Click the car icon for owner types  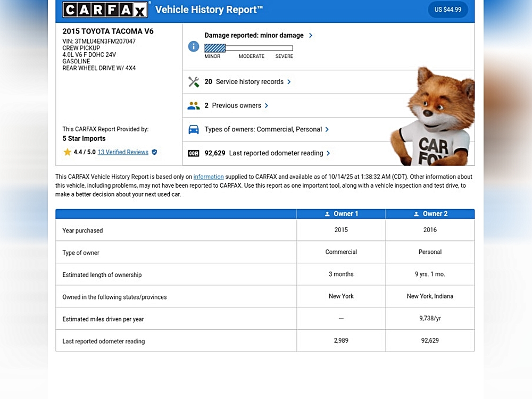[x=194, y=129]
